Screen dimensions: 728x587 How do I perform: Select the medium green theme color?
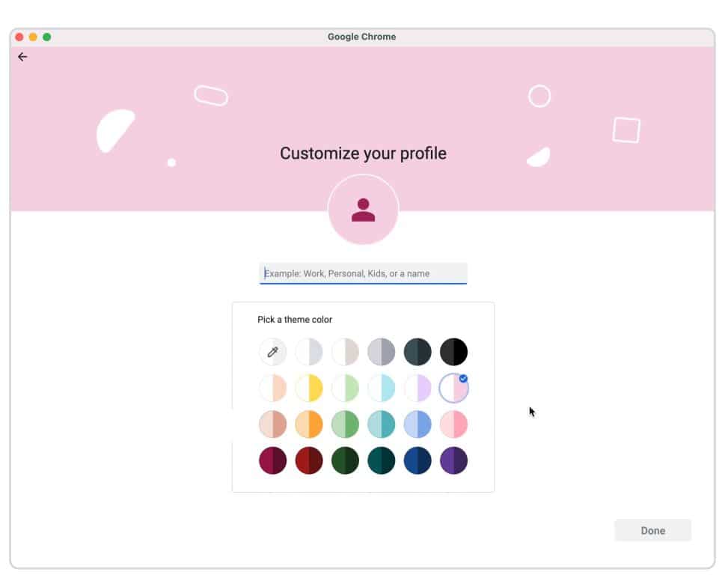click(x=345, y=425)
